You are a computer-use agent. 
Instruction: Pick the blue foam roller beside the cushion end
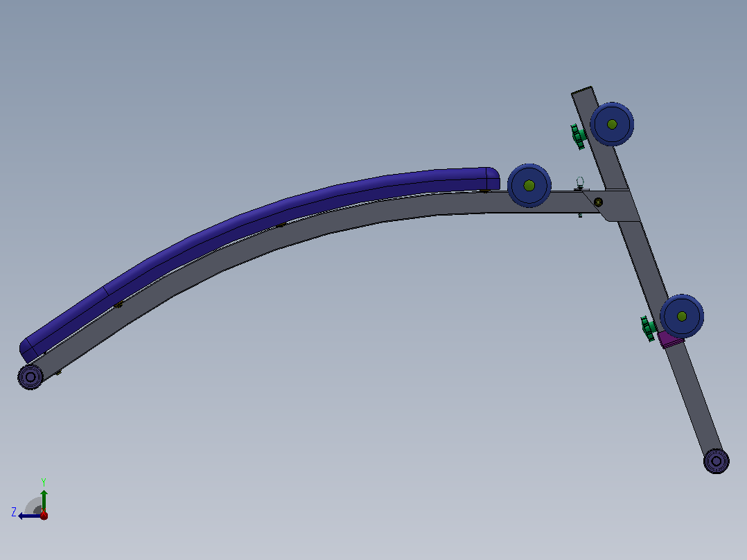click(x=529, y=185)
